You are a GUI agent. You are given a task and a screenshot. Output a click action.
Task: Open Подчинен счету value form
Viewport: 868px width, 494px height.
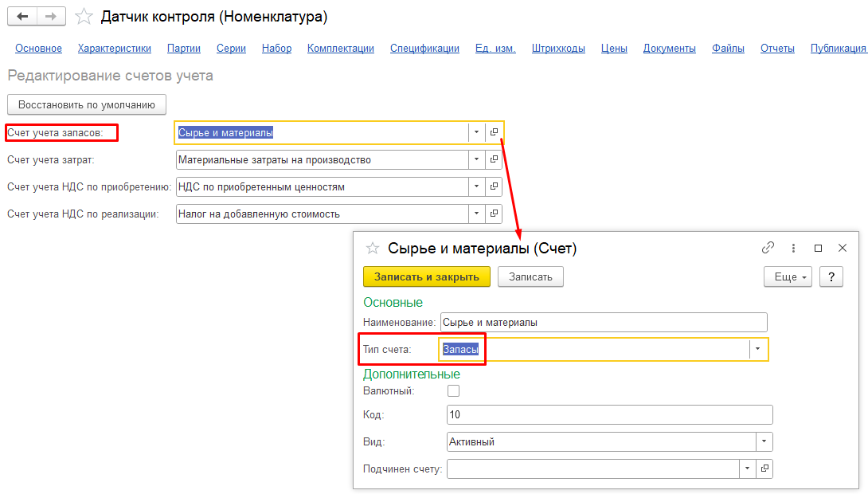pos(764,469)
